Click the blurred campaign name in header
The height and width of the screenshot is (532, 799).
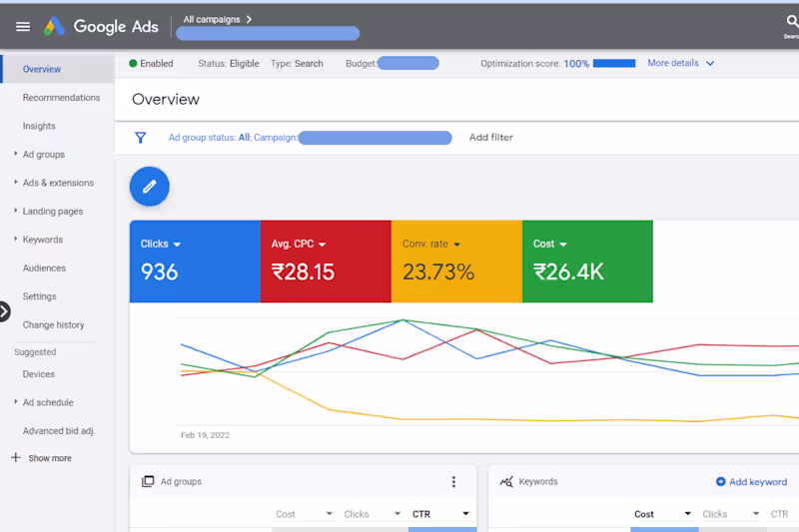(x=268, y=34)
